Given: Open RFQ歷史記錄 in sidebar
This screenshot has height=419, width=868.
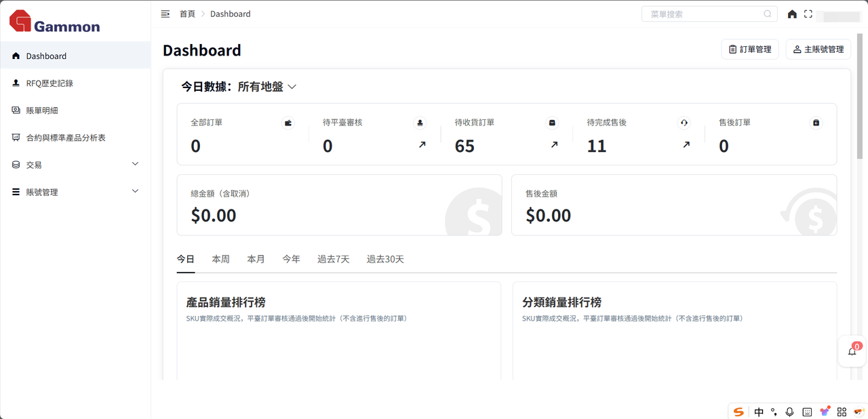Looking at the screenshot, I should point(50,83).
